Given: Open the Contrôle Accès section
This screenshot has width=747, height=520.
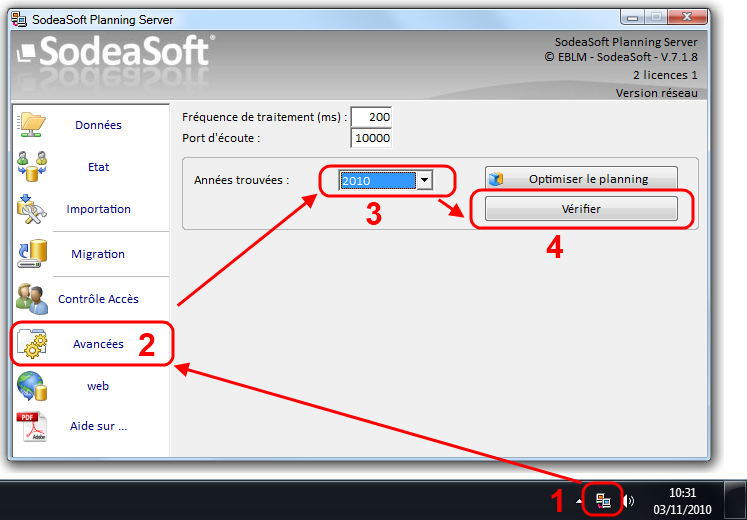Looking at the screenshot, I should (99, 299).
